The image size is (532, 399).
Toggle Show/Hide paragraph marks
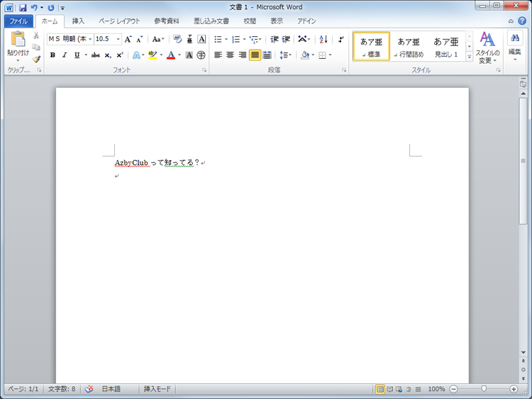click(x=340, y=39)
